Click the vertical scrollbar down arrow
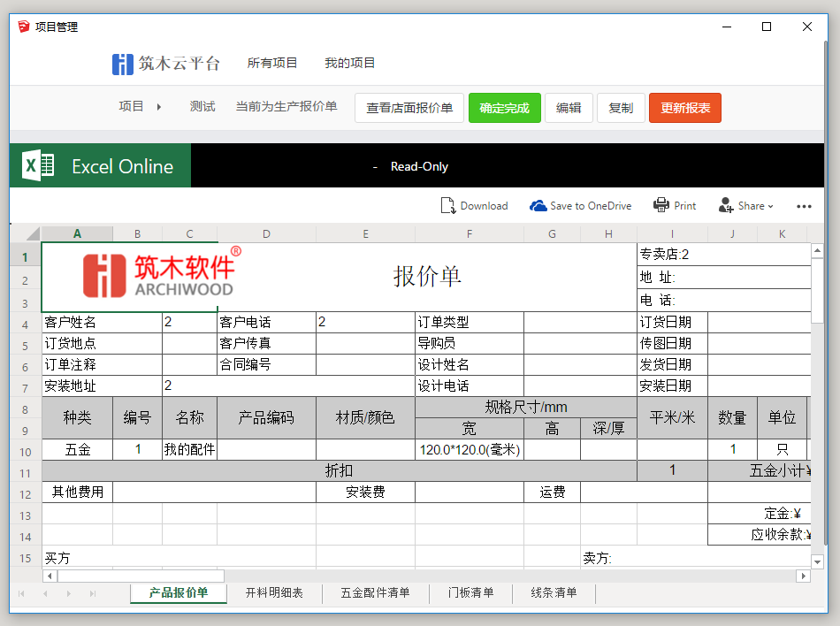The image size is (840, 626). coord(817,561)
